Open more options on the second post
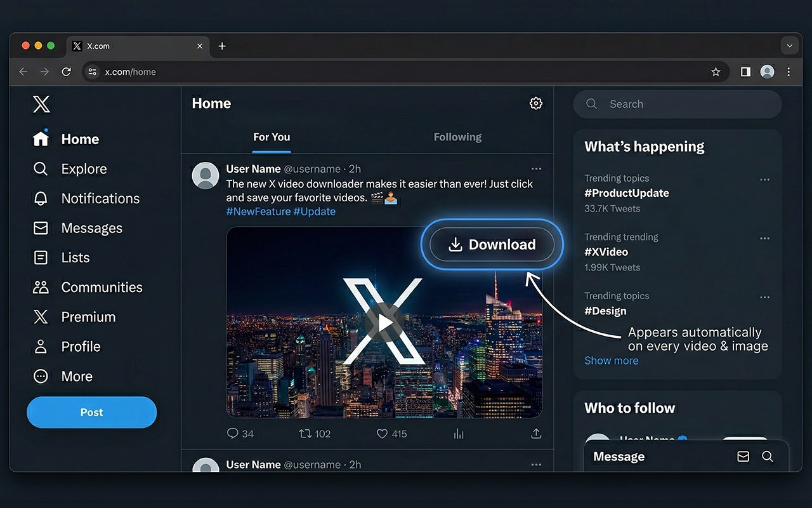The height and width of the screenshot is (508, 812). 536,465
